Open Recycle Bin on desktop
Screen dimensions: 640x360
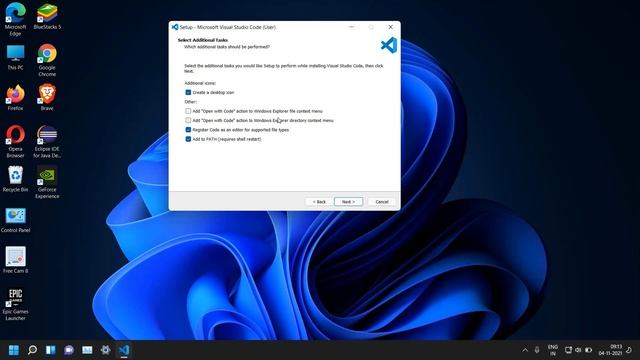click(16, 179)
